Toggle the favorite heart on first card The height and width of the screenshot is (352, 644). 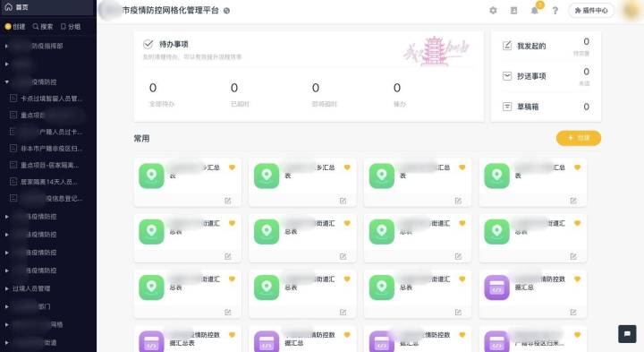232,167
